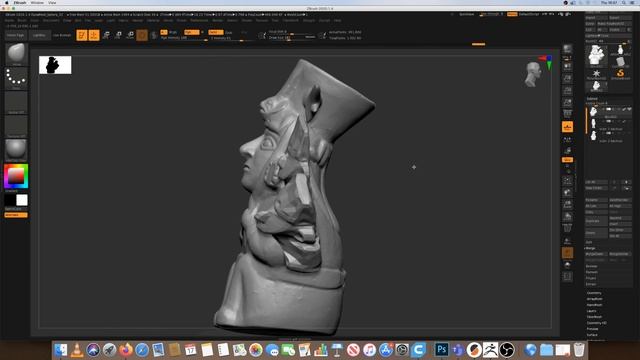The width and height of the screenshot is (640, 360).
Task: Open the Preferences menu
Action: click(x=199, y=20)
